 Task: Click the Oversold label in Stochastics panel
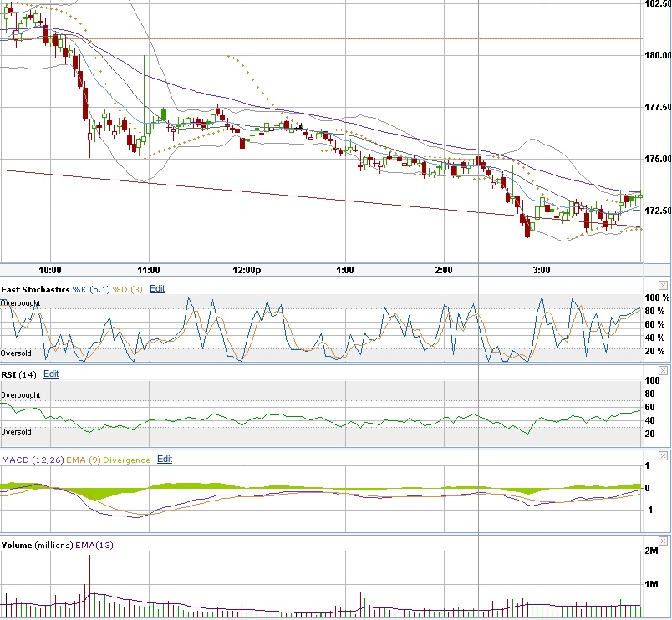[x=16, y=353]
